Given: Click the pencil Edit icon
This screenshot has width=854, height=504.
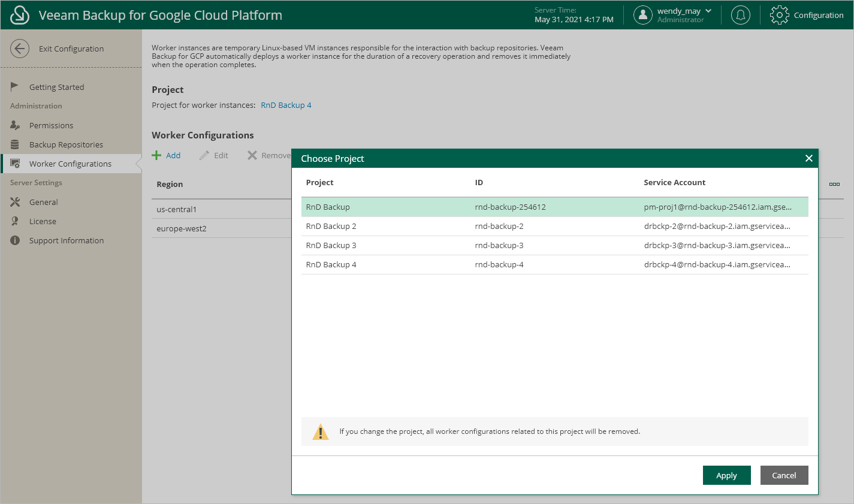Looking at the screenshot, I should (204, 155).
